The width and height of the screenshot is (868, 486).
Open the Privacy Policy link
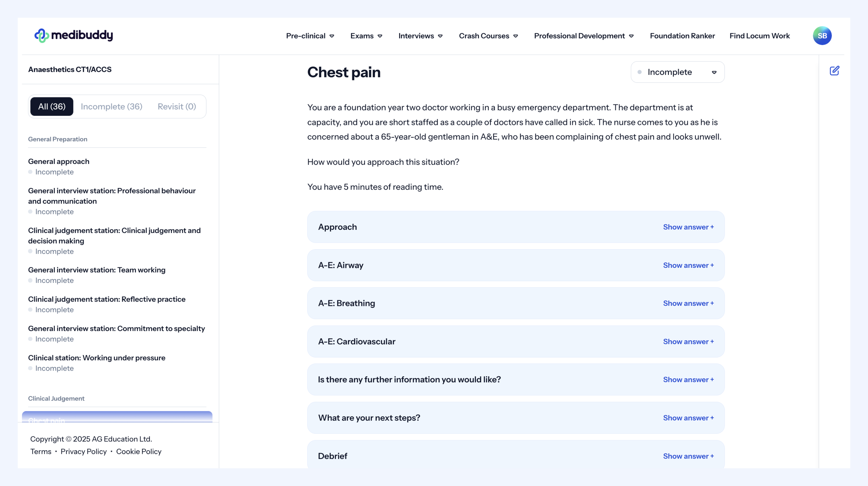pyautogui.click(x=84, y=451)
